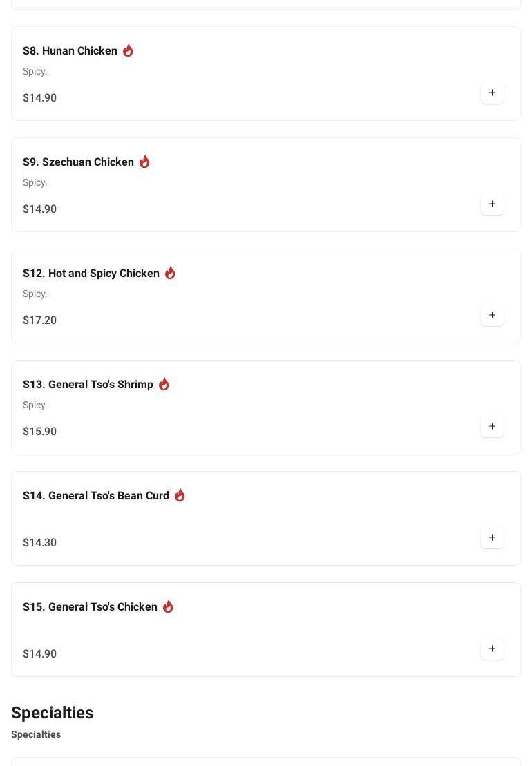Select S12. Hot and Spicy Chicken title
Image resolution: width=532 pixels, height=766 pixels.
(91, 274)
